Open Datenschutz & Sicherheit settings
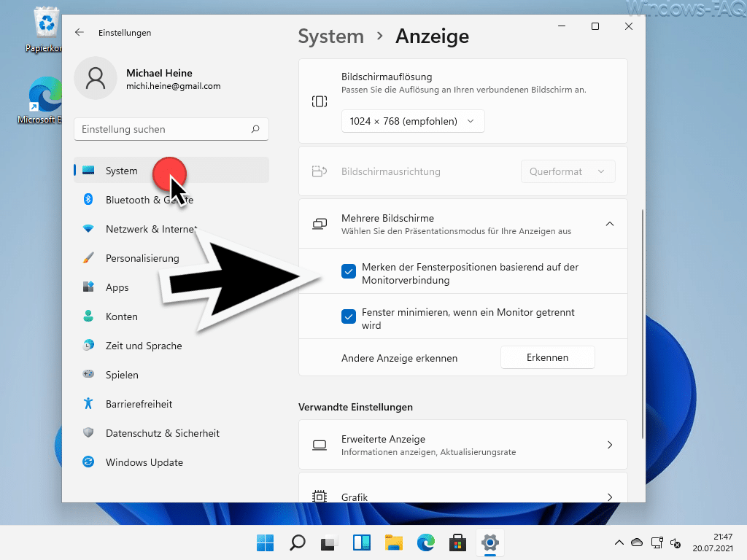The width and height of the screenshot is (747, 560). point(171,433)
